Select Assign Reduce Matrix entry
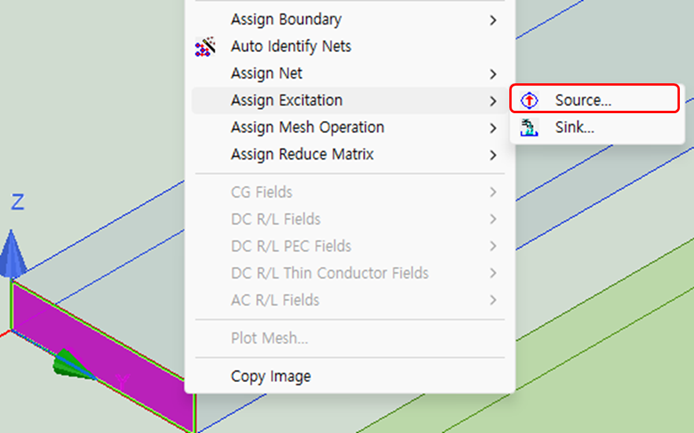Image resolution: width=694 pixels, height=433 pixels. coord(304,154)
